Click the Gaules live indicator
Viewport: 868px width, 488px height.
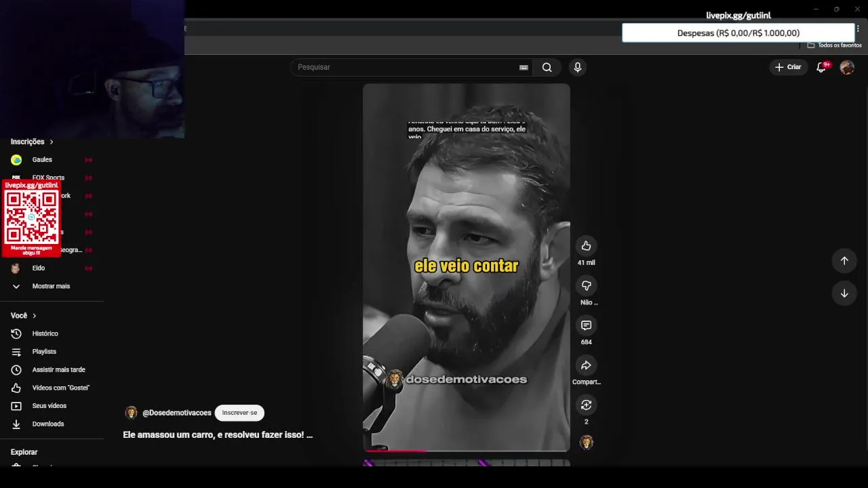coord(88,160)
